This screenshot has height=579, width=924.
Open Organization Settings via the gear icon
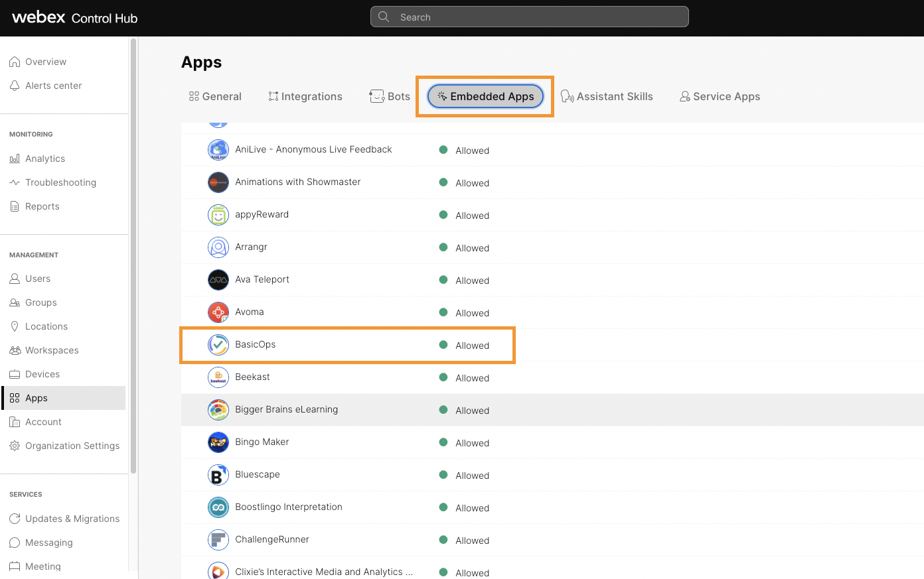tap(15, 446)
